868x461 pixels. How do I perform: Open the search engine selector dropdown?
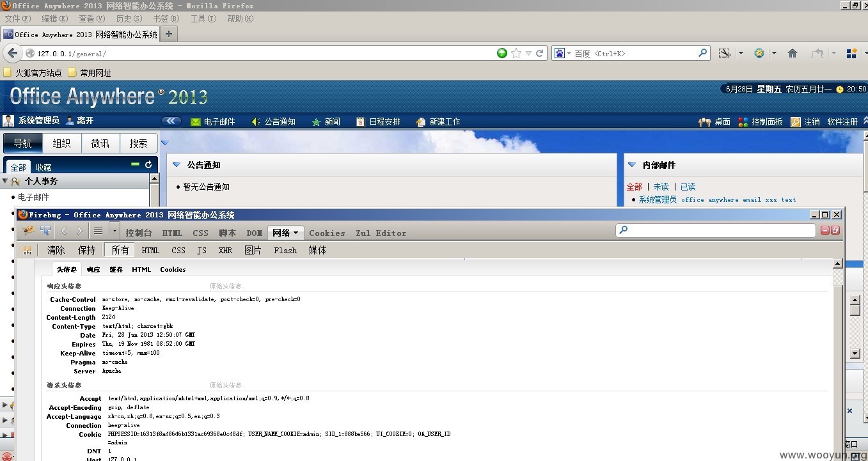point(569,54)
